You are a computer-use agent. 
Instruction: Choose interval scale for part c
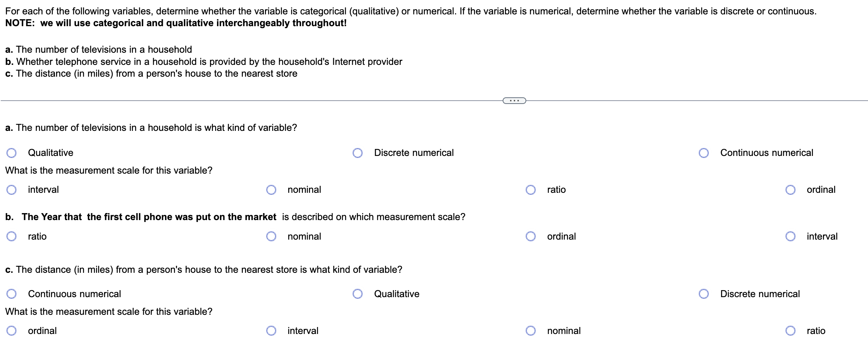[272, 331]
